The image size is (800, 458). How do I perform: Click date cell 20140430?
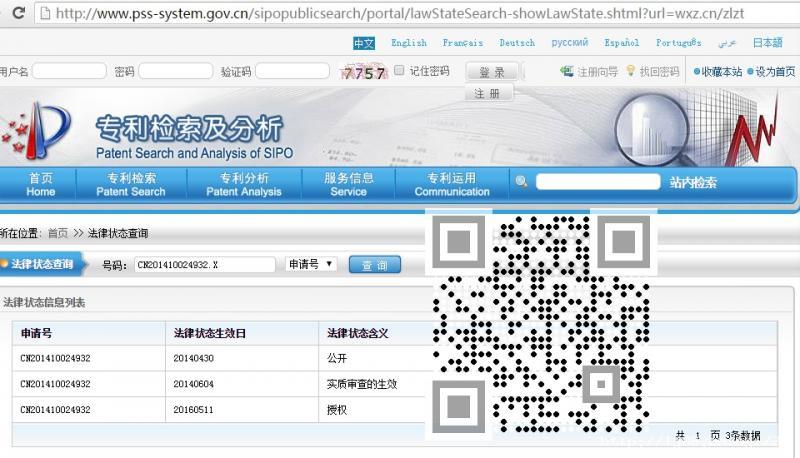[x=193, y=358]
